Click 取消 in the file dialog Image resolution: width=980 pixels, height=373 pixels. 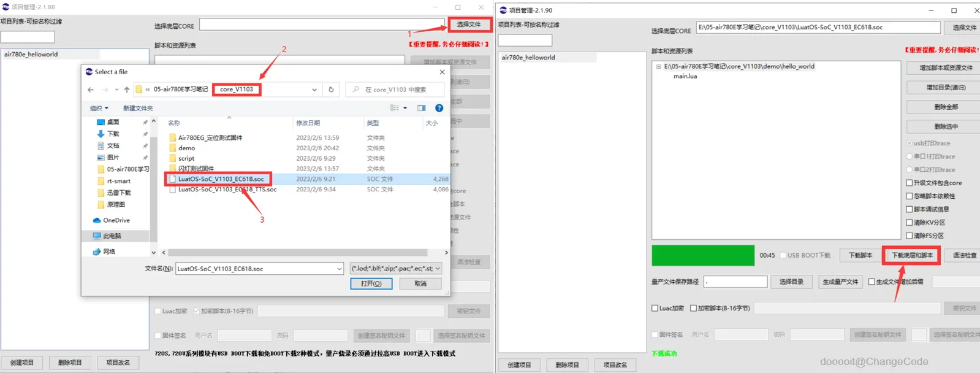[420, 283]
